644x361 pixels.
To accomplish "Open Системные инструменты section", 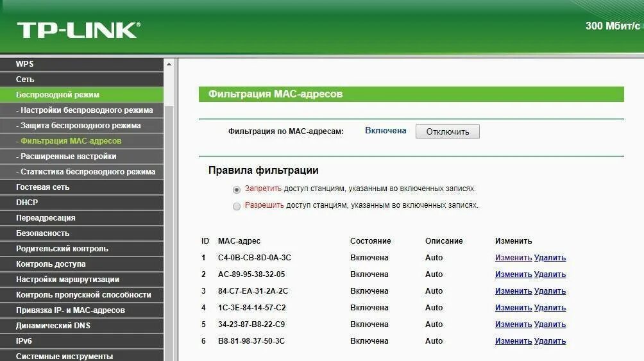I will coord(81,356).
